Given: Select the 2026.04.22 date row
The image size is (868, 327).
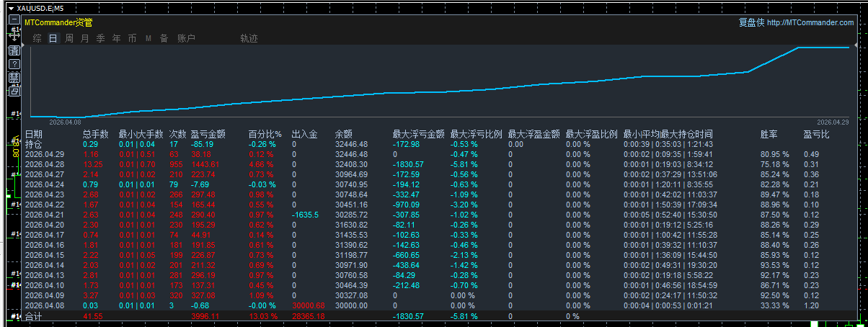Looking at the screenshot, I should [45, 205].
